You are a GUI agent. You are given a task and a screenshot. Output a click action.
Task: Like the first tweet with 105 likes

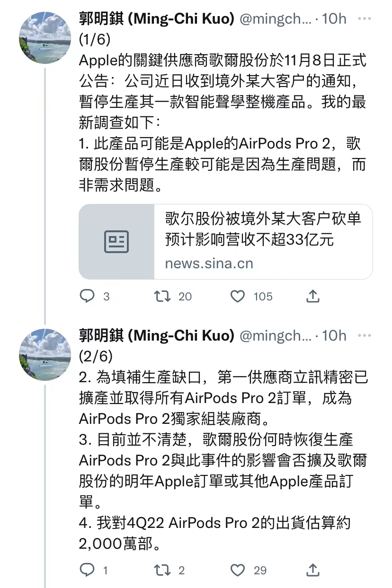point(238,296)
